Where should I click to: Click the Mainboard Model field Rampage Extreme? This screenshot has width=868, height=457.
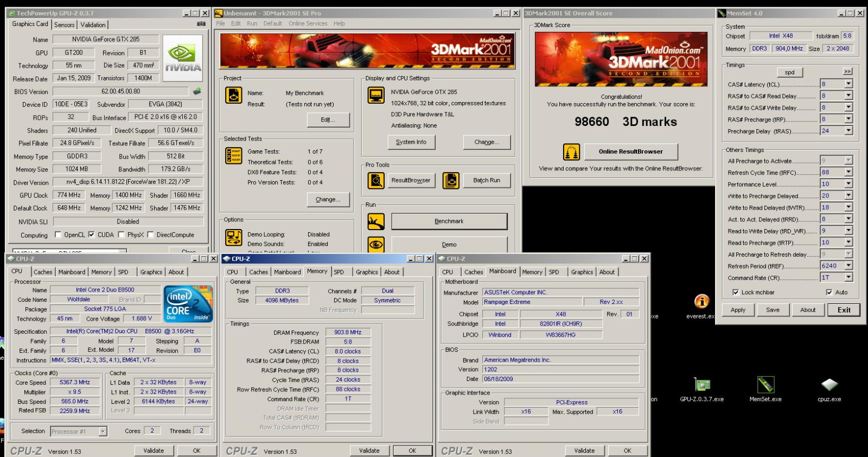point(533,302)
